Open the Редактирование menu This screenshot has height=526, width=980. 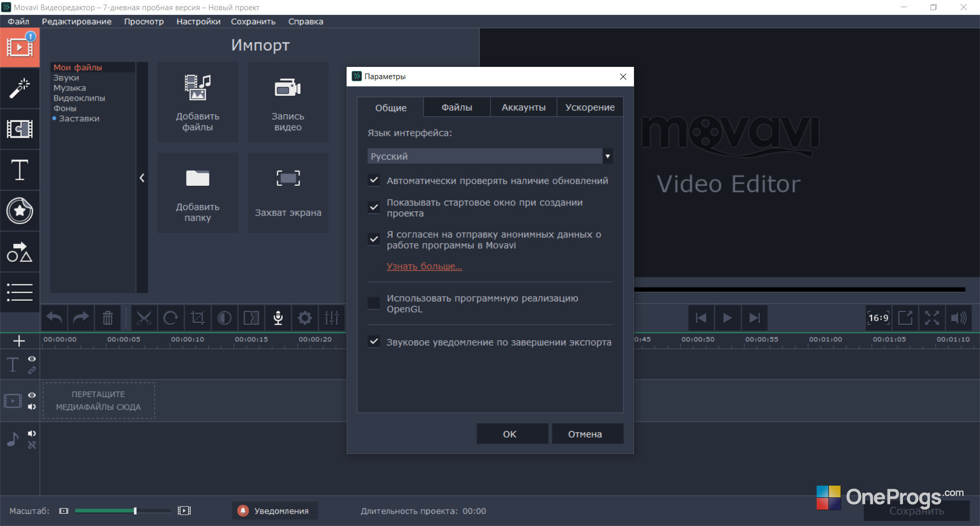tap(77, 21)
